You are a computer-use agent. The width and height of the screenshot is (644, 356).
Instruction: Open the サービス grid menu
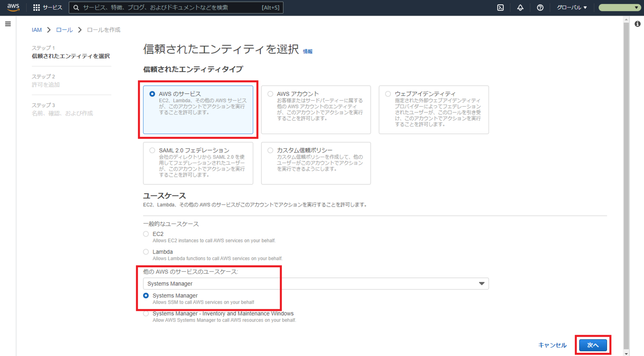pyautogui.click(x=47, y=8)
